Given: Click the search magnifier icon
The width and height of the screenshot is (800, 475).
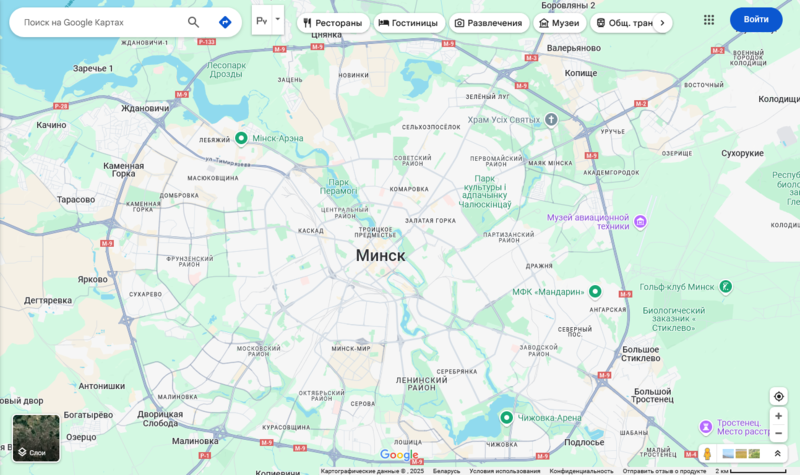Looking at the screenshot, I should (193, 21).
